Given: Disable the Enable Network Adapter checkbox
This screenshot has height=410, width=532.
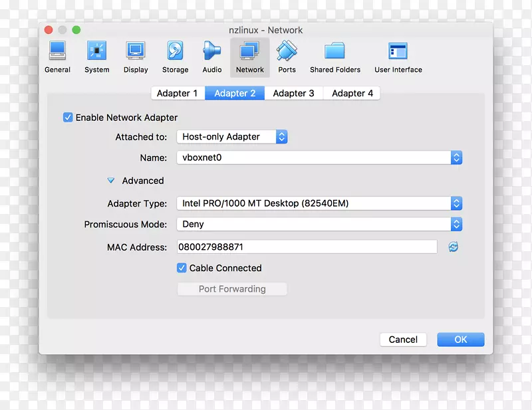Looking at the screenshot, I should (x=68, y=117).
